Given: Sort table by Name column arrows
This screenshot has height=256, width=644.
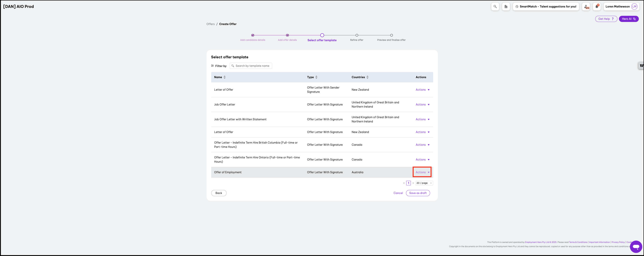Looking at the screenshot, I should click(224, 77).
